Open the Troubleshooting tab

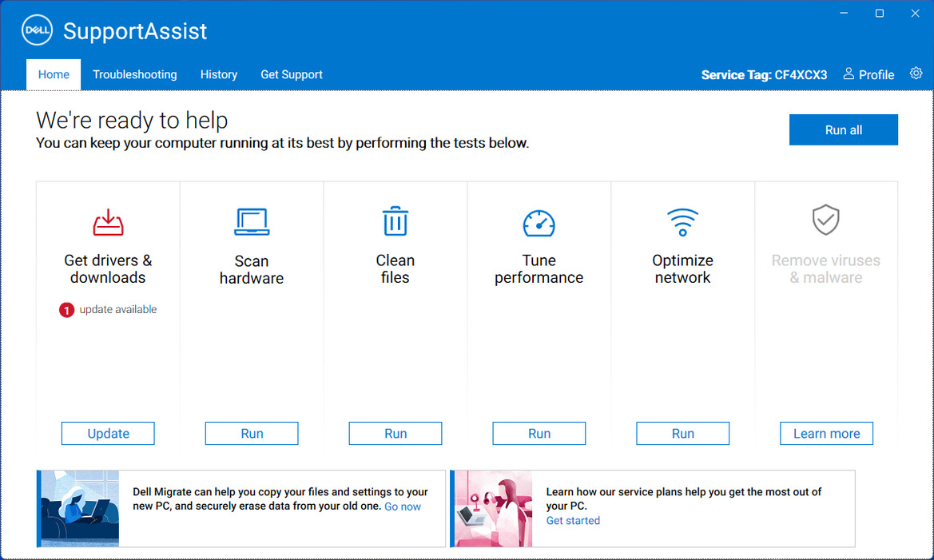(x=134, y=74)
